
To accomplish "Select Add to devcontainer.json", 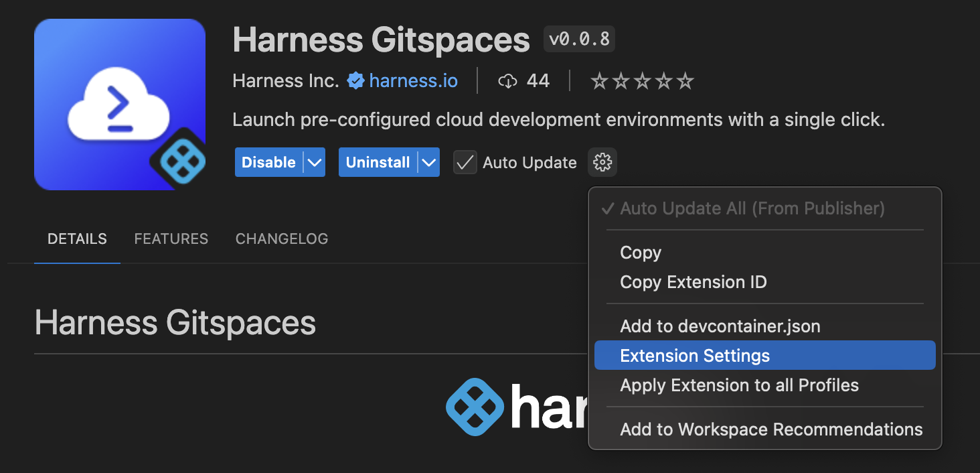I will (720, 326).
